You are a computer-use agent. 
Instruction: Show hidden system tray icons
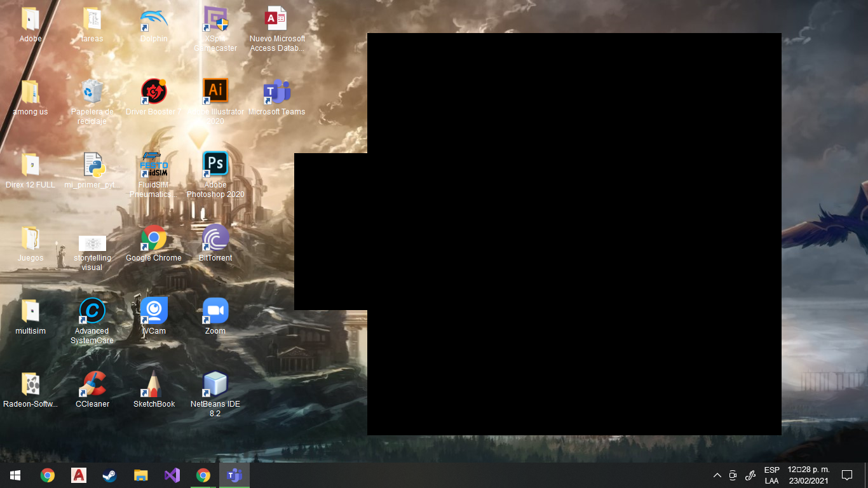(x=717, y=475)
